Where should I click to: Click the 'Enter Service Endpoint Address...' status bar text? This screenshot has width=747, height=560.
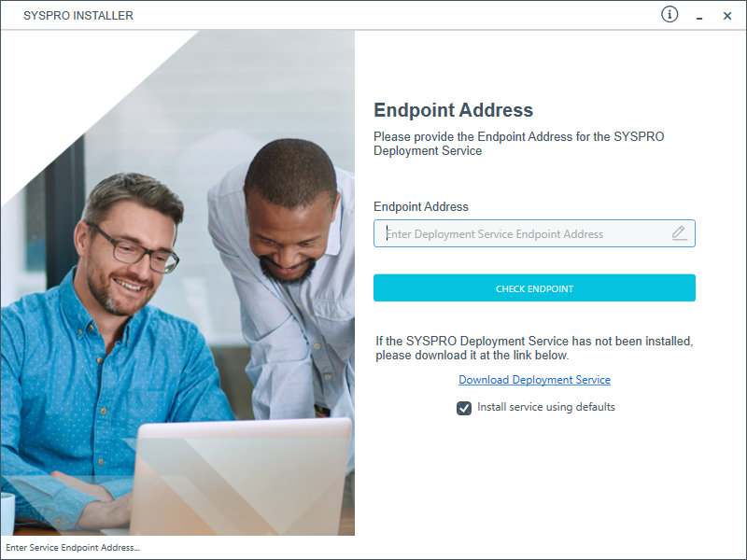(x=73, y=548)
